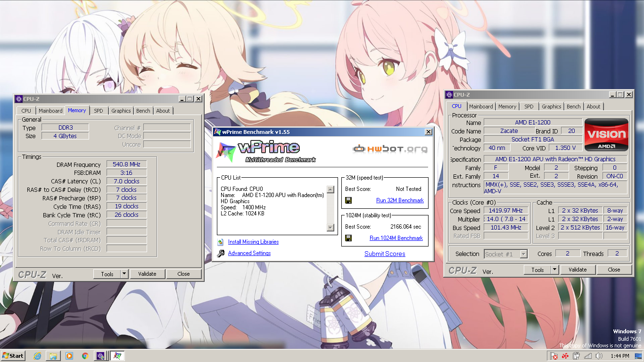Click the Bus Speed value 101.43 MHz

(x=506, y=227)
